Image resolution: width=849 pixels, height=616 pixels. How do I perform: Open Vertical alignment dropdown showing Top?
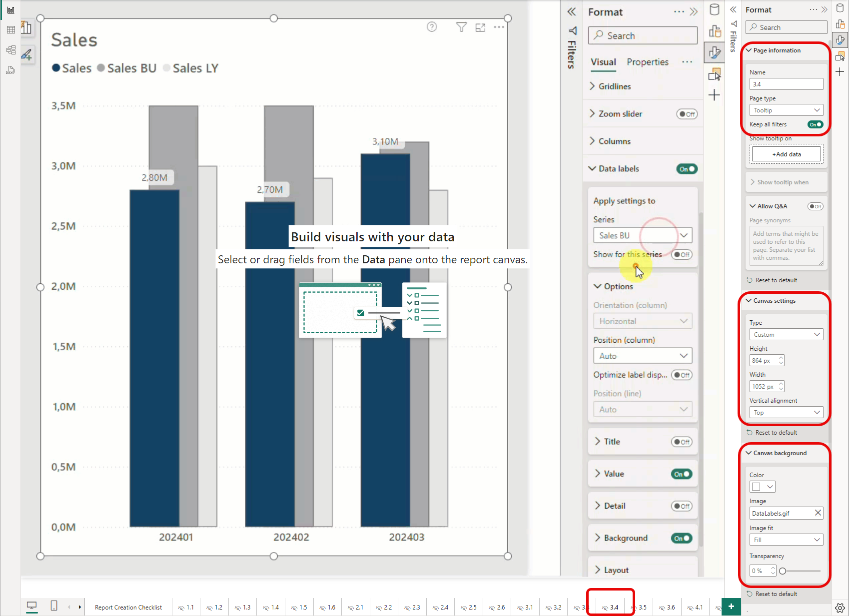786,412
